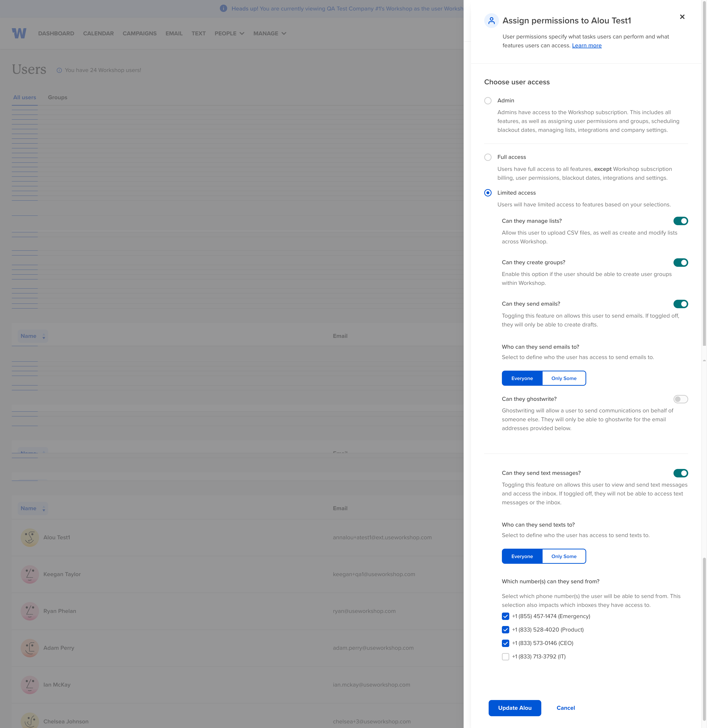
Task: Click email ryan@useworkshop.com
Action: (364, 611)
